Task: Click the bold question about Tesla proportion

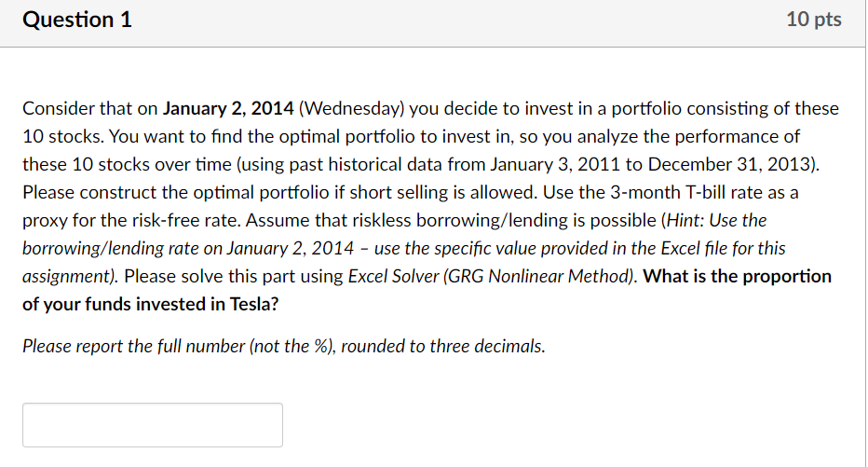Action: [736, 276]
